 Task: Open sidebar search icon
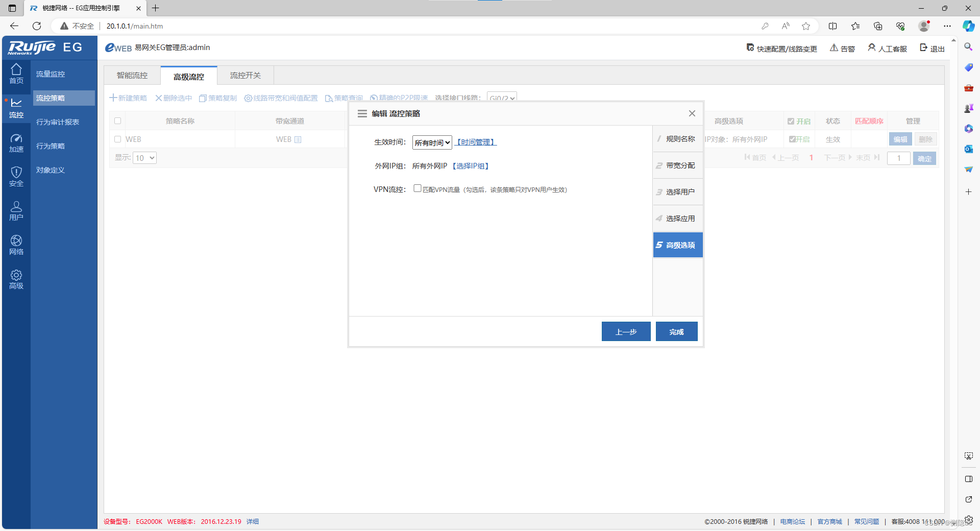968,47
